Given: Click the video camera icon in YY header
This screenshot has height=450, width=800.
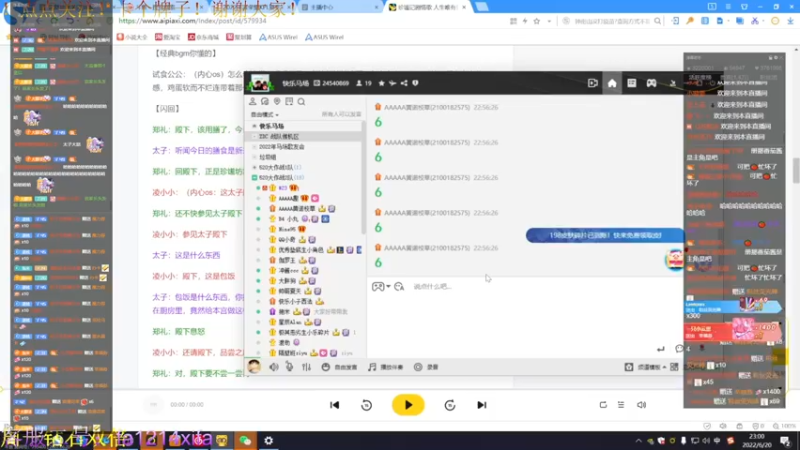Looking at the screenshot, I should pyautogui.click(x=592, y=83).
